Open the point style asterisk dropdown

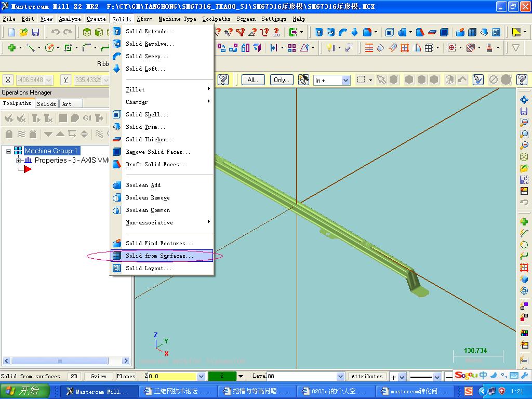point(402,377)
